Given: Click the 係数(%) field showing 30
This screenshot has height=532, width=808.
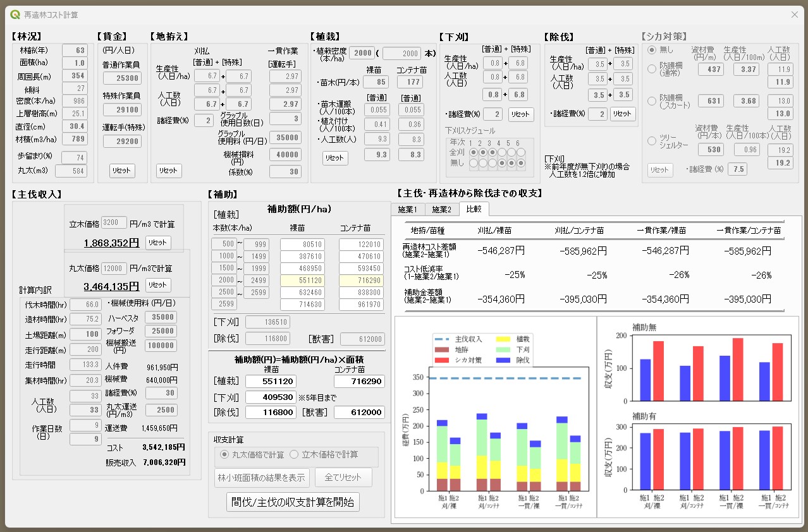Looking at the screenshot, I should tap(285, 171).
